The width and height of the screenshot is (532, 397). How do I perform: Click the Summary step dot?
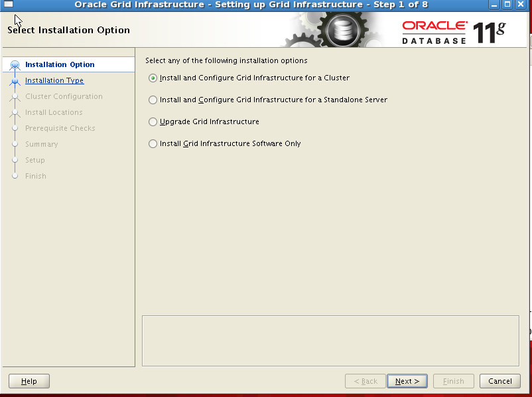click(15, 144)
